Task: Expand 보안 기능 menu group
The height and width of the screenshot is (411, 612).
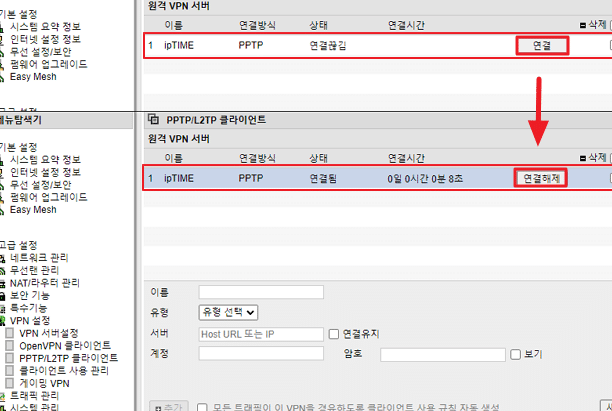Action: tap(30, 295)
